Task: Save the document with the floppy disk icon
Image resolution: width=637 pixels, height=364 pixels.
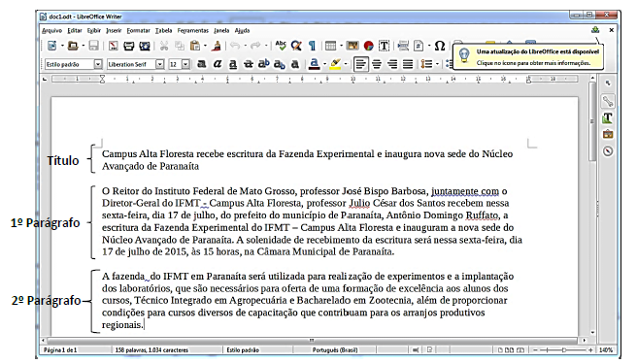Action: pos(94,46)
